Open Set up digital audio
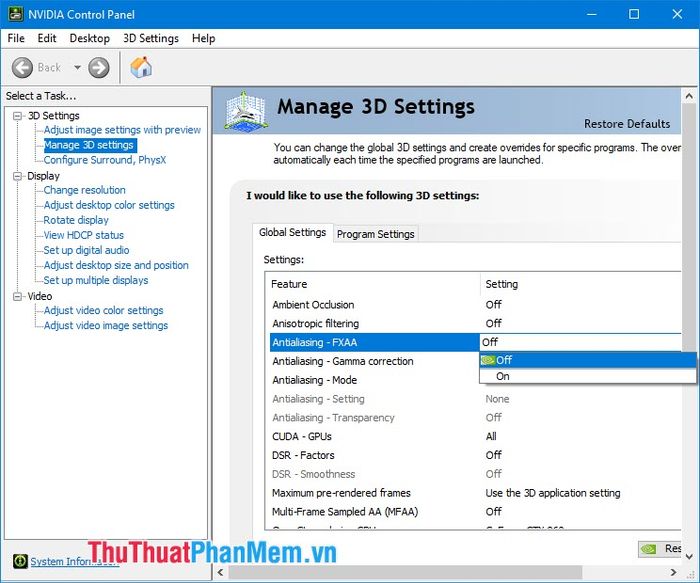700x583 pixels. coord(86,250)
